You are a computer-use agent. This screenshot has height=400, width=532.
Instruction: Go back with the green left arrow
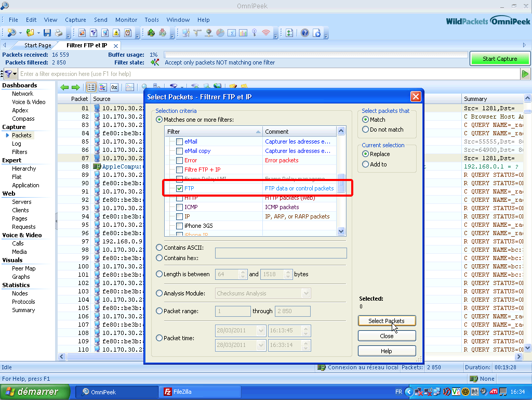[x=64, y=87]
